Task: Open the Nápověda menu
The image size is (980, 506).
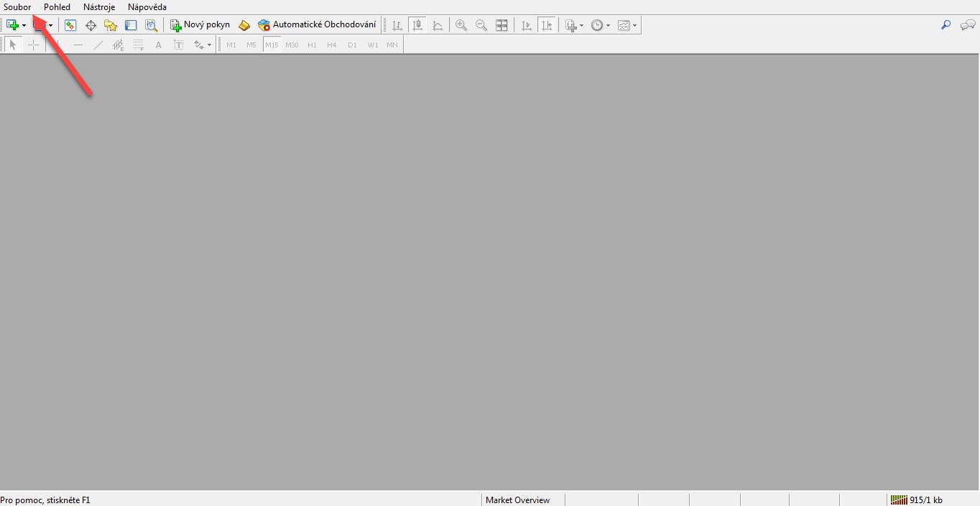Action: (x=147, y=7)
